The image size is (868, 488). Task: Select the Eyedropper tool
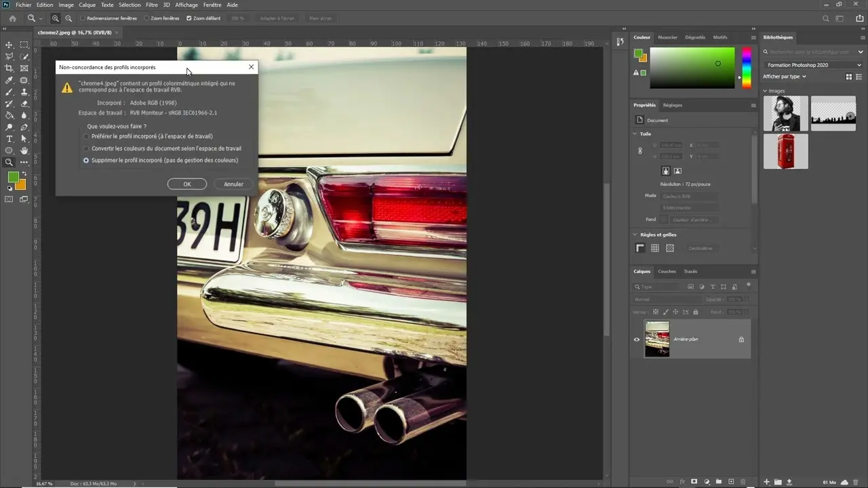click(x=9, y=80)
